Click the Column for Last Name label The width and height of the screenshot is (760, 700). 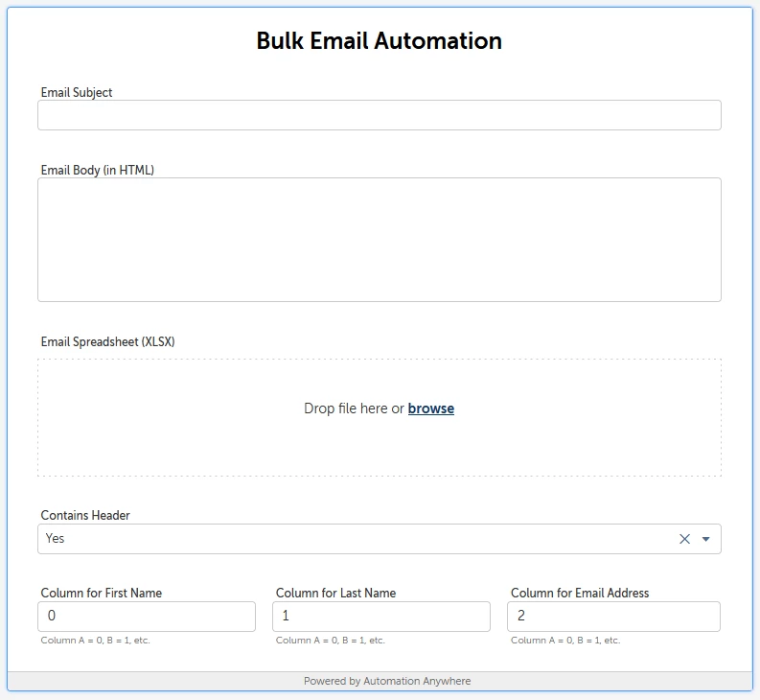coord(335,593)
